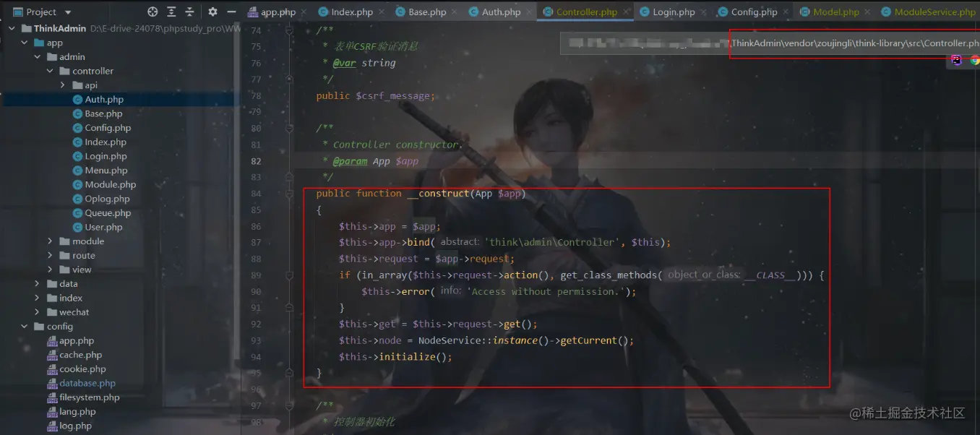This screenshot has width=980, height=435.
Task: Expand the index folder arrow
Action: click(38, 298)
